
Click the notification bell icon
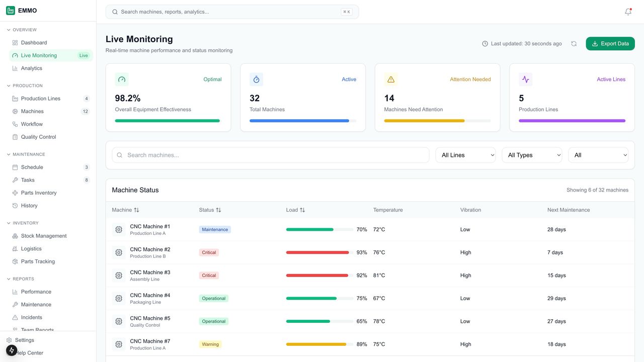coord(628,12)
